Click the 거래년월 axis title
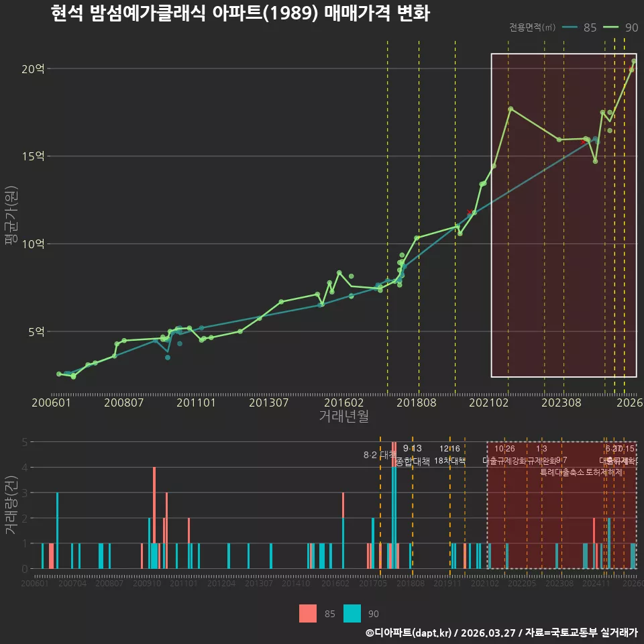The width and height of the screenshot is (644, 644). click(343, 416)
